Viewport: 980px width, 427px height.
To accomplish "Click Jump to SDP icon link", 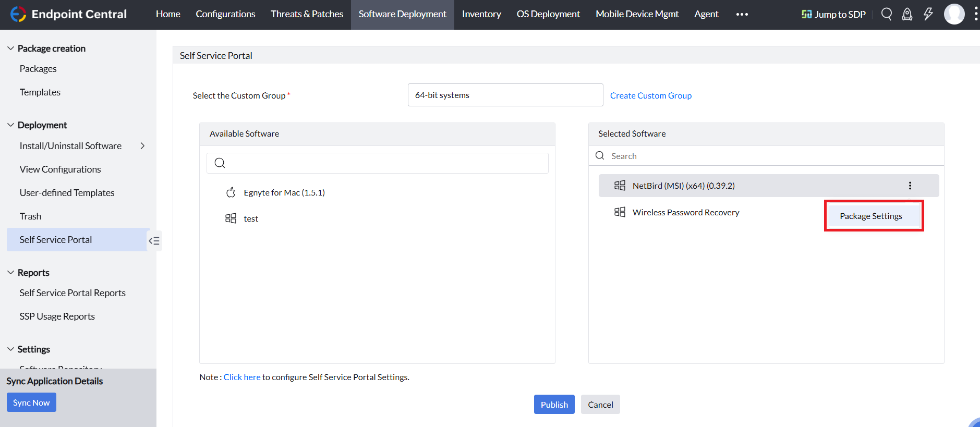I will [833, 14].
